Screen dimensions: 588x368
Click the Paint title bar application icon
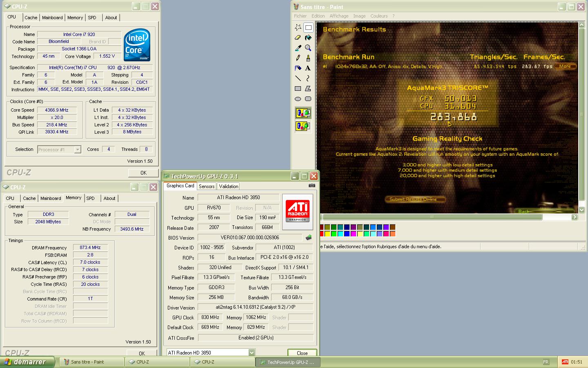[296, 7]
